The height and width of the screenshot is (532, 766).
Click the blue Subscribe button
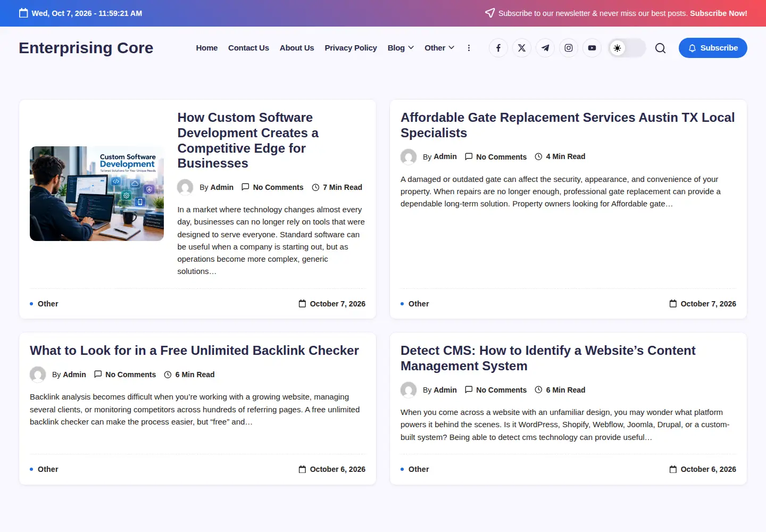(x=713, y=48)
